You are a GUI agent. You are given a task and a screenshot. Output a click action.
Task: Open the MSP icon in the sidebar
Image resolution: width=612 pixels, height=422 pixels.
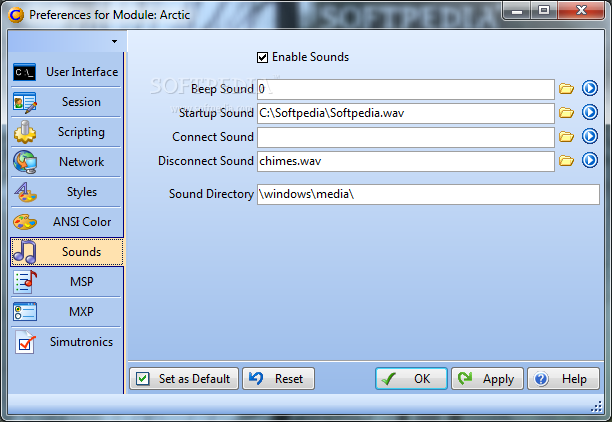25,282
